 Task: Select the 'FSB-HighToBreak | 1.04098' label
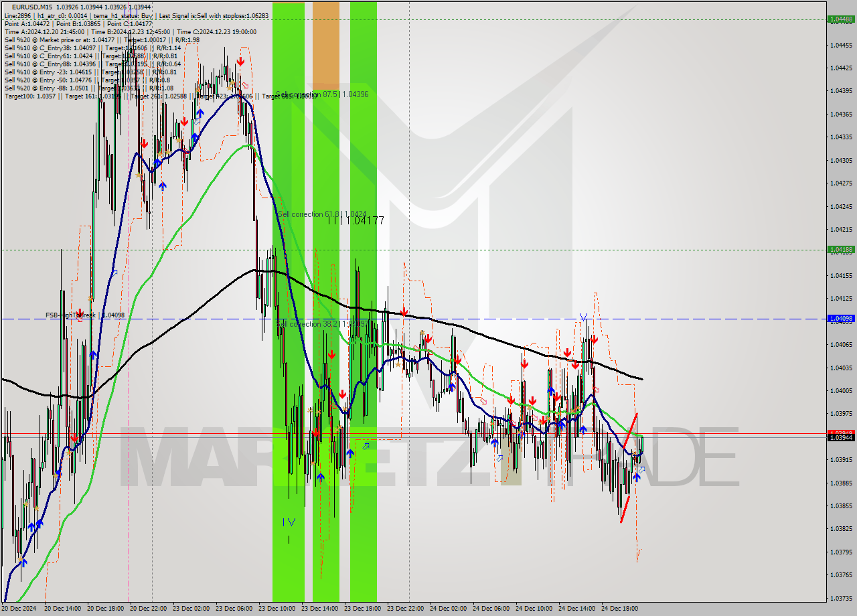tap(85, 315)
